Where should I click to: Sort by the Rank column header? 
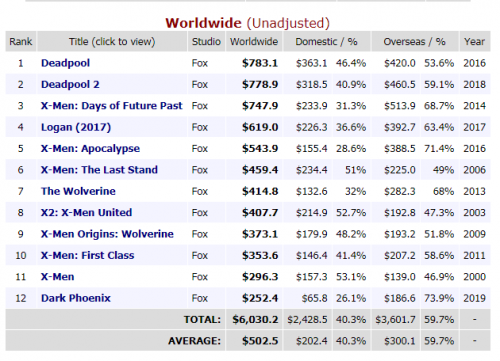(x=21, y=42)
